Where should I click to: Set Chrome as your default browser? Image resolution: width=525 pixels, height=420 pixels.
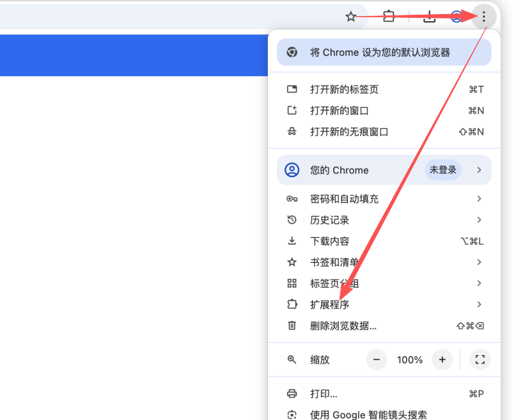click(384, 52)
